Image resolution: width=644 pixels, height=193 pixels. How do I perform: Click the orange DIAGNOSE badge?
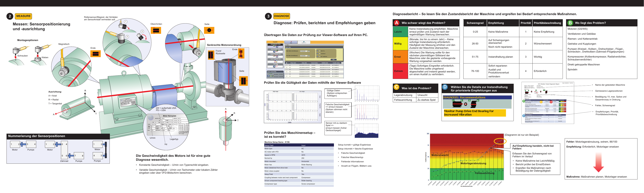(x=282, y=16)
